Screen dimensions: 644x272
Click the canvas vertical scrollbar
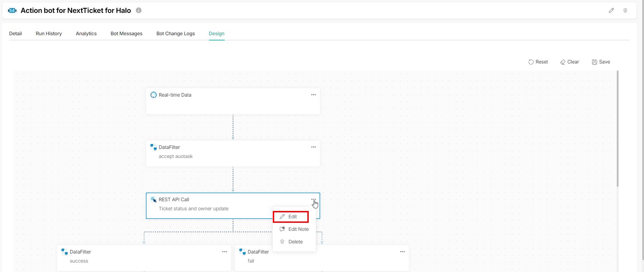click(x=617, y=129)
